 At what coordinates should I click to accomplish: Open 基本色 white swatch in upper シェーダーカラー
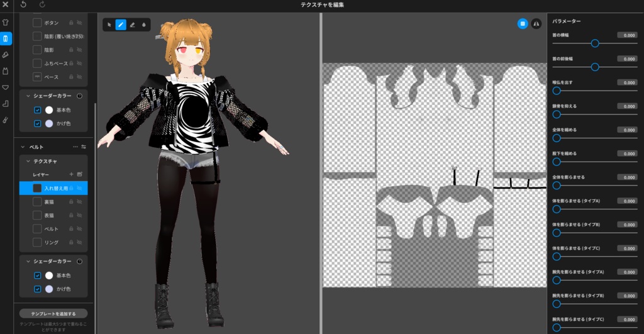[49, 109]
